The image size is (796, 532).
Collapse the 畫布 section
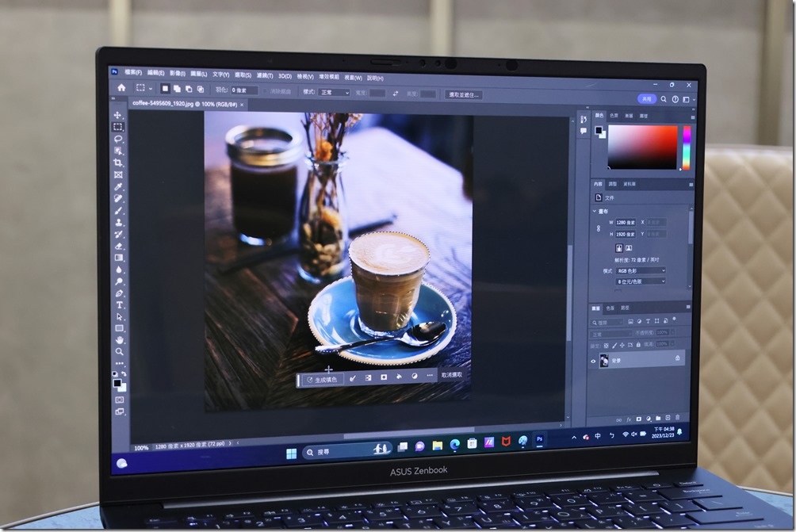pos(595,211)
